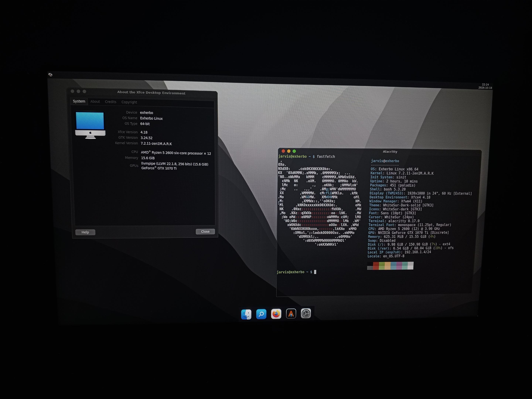
Task: Click the green swatch in fastfetch palette
Action: 382,266
